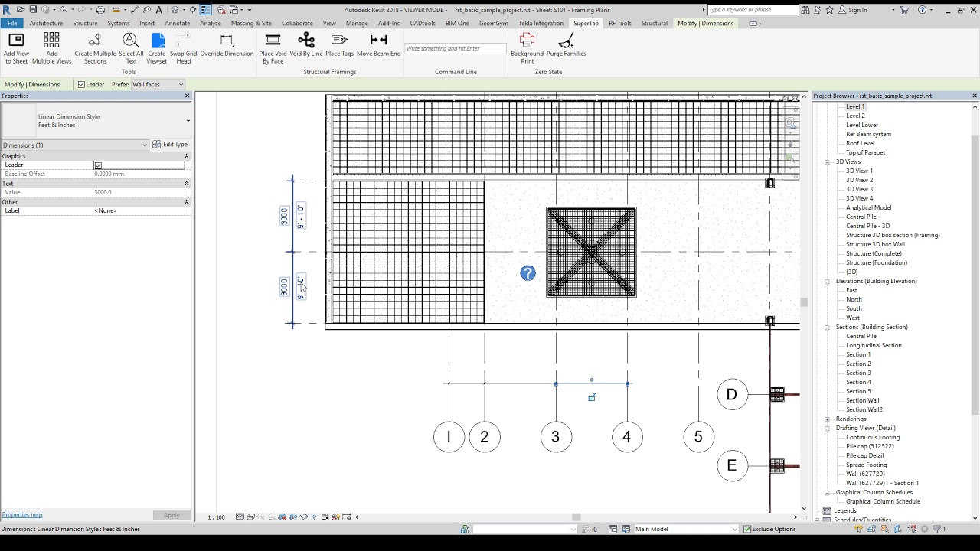Click the Swap Grid Head tool

(x=184, y=48)
